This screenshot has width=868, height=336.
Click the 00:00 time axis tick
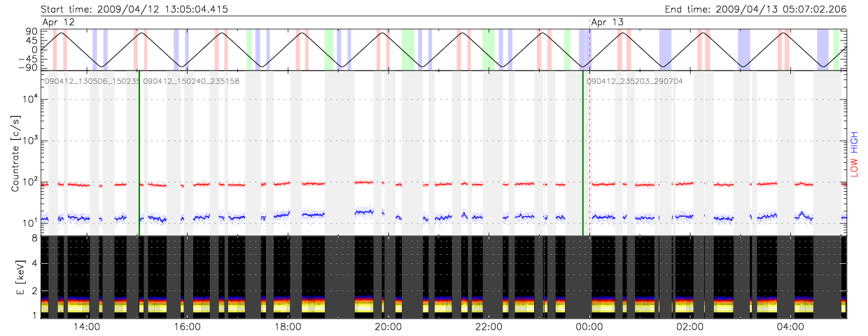pyautogui.click(x=589, y=326)
